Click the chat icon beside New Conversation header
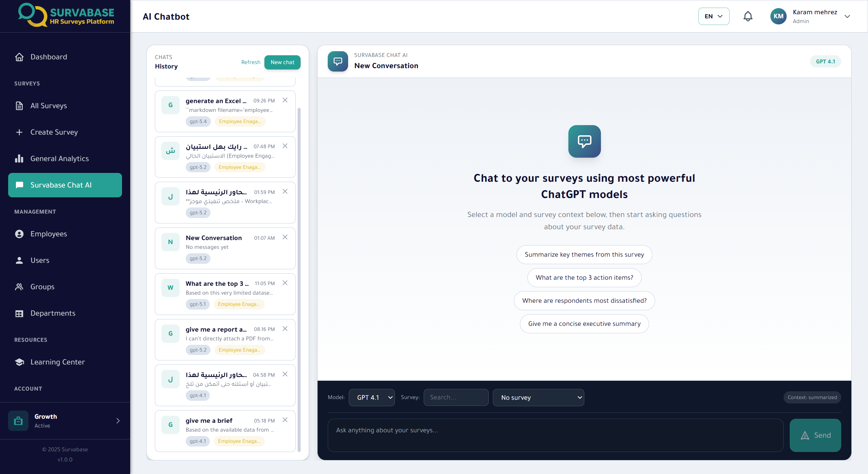 pyautogui.click(x=338, y=61)
